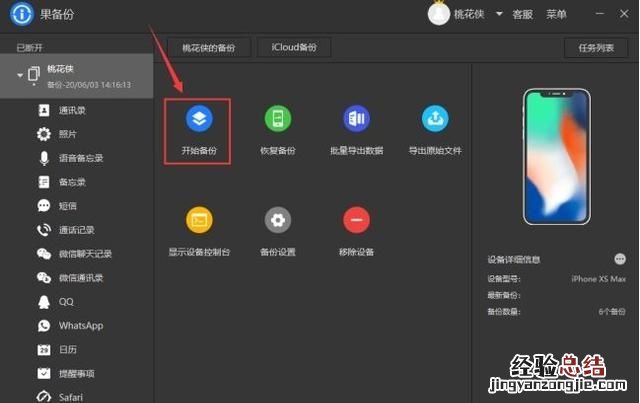Click the device details more-options ellipsis icon
This screenshot has height=403, width=640.
point(620,259)
